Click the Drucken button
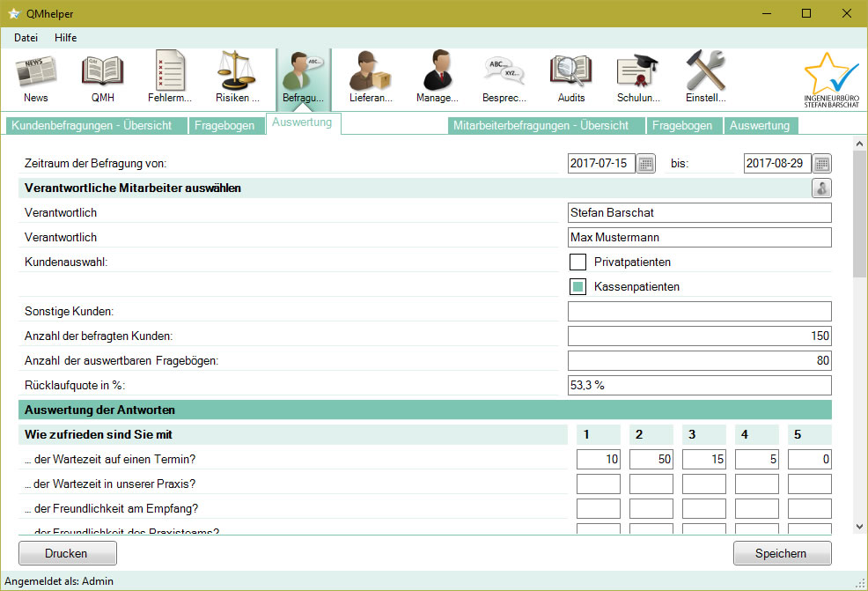The height and width of the screenshot is (591, 868). pos(67,553)
